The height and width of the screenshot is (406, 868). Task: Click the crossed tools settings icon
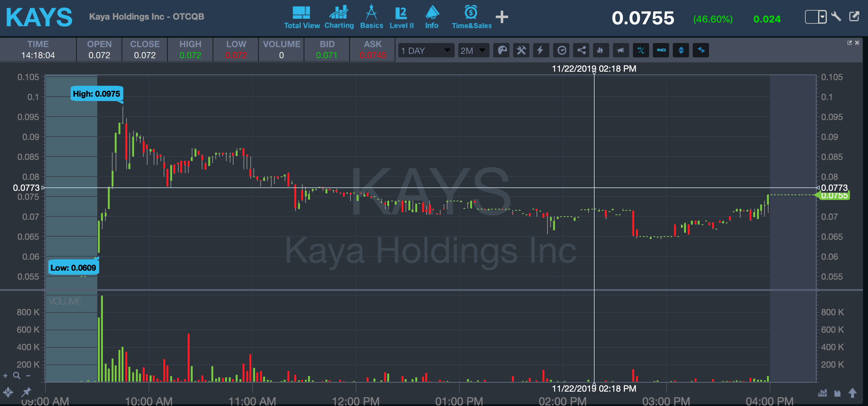521,51
